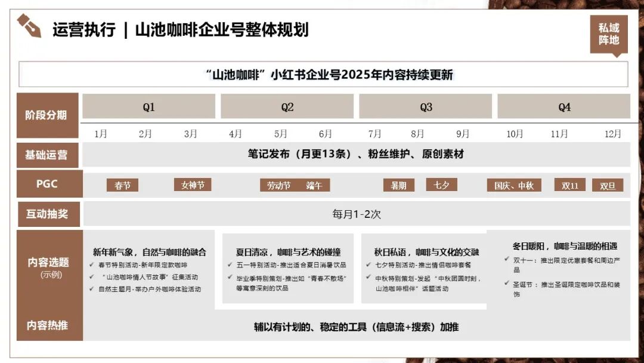Click the 私域阵地 tag in the corner
644x363 pixels.
coord(609,35)
